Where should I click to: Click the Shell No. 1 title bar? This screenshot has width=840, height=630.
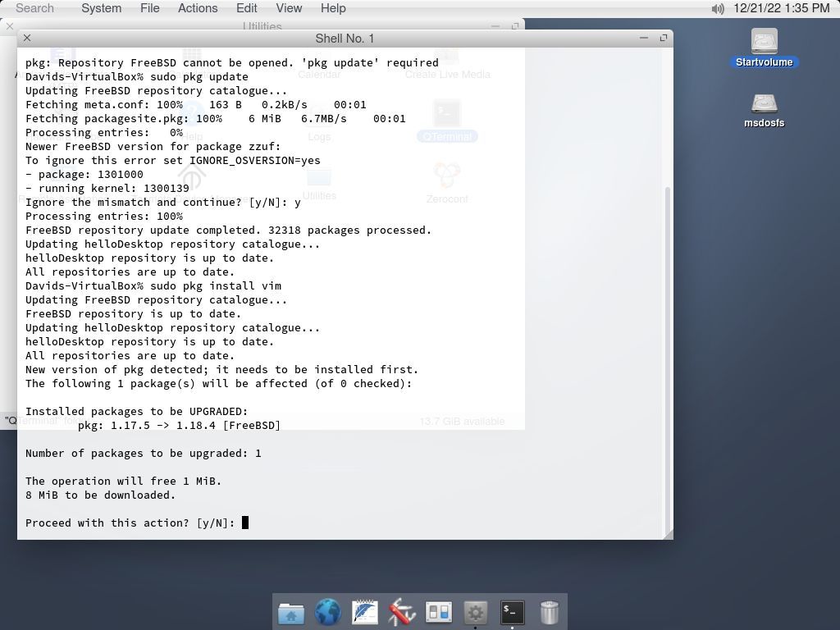tap(345, 39)
